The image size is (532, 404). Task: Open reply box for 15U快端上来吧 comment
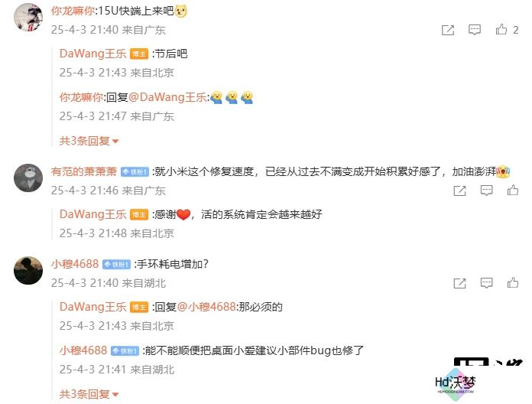(475, 30)
